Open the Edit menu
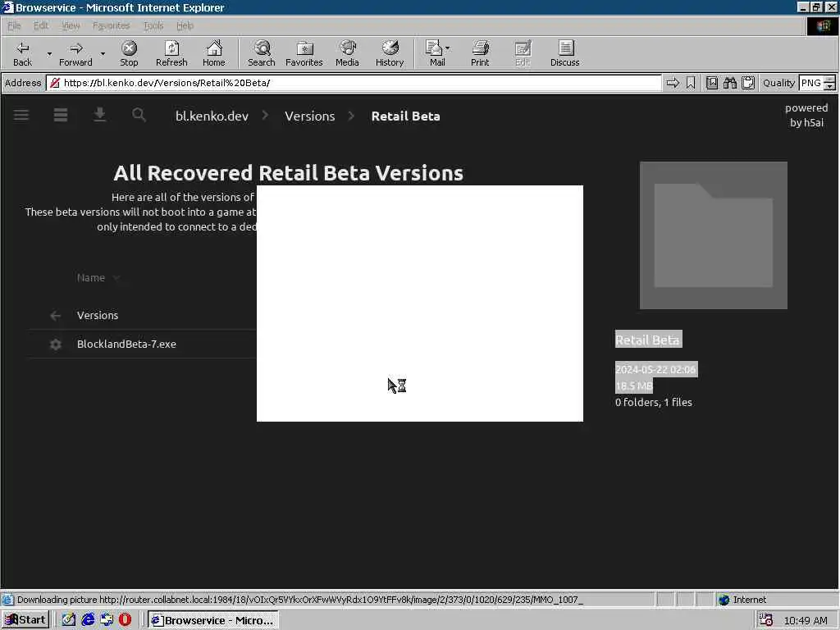This screenshot has height=630, width=840. [x=41, y=25]
